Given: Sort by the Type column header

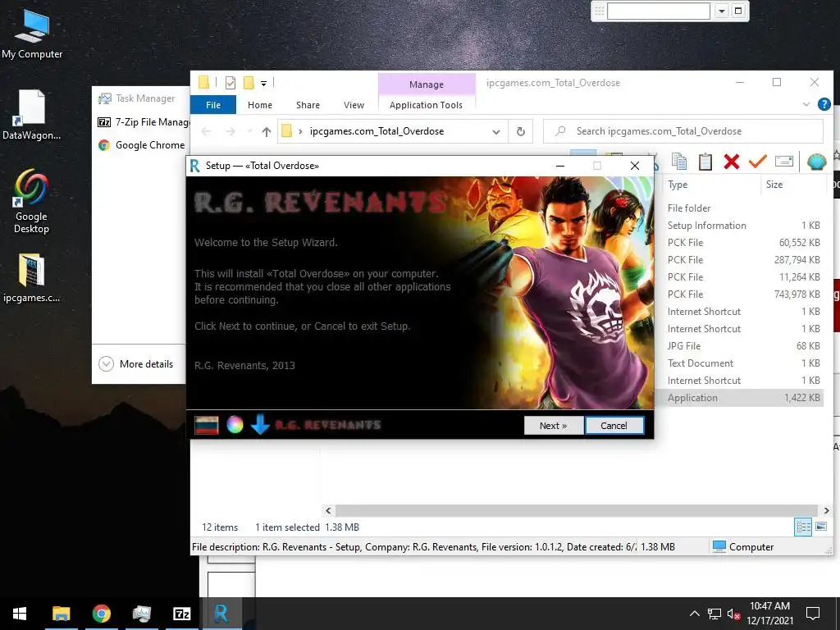Looking at the screenshot, I should coord(677,185).
